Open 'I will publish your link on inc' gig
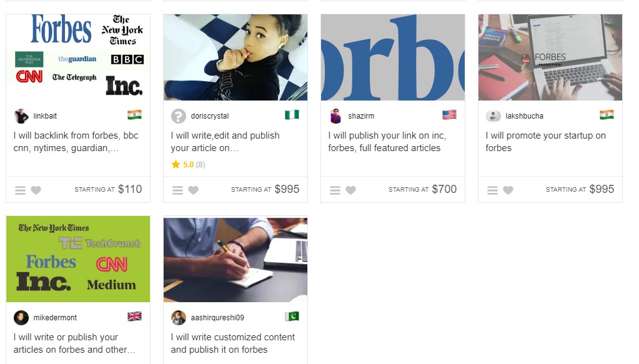 (x=387, y=142)
